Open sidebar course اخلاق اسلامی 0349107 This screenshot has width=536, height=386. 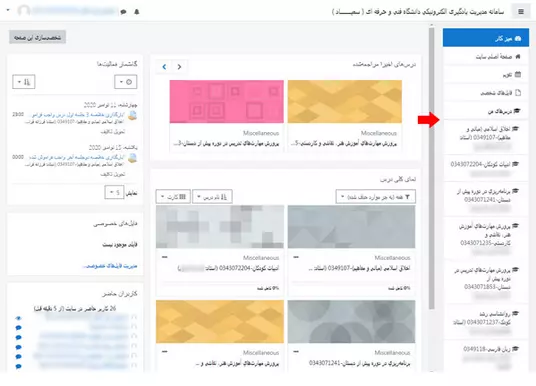tap(486, 137)
